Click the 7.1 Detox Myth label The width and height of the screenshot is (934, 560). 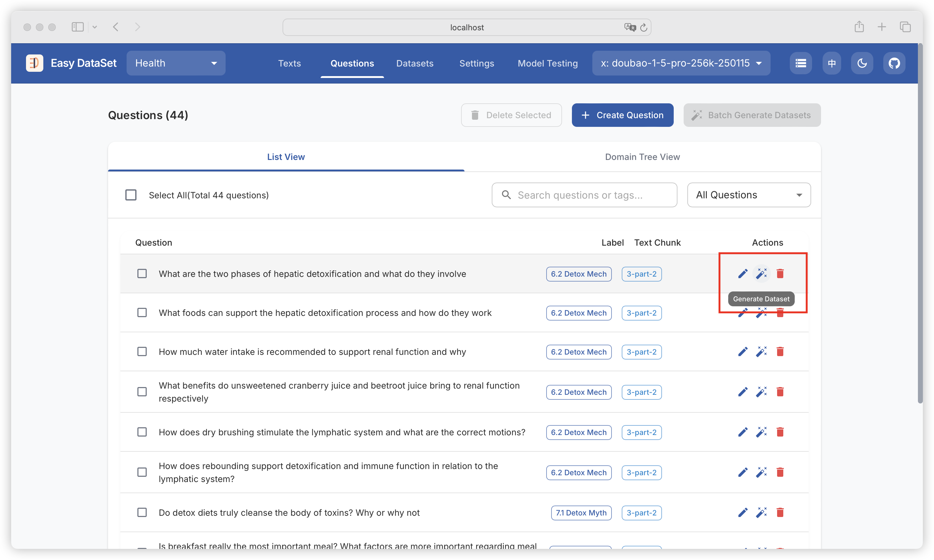[x=581, y=513]
